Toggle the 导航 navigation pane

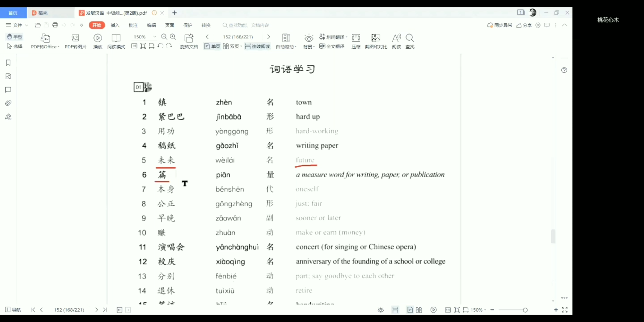click(13, 310)
